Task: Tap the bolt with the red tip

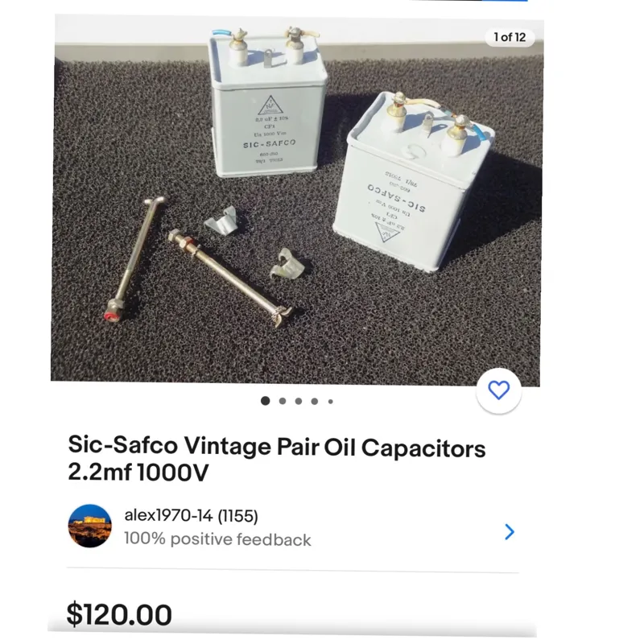Action: (135, 258)
